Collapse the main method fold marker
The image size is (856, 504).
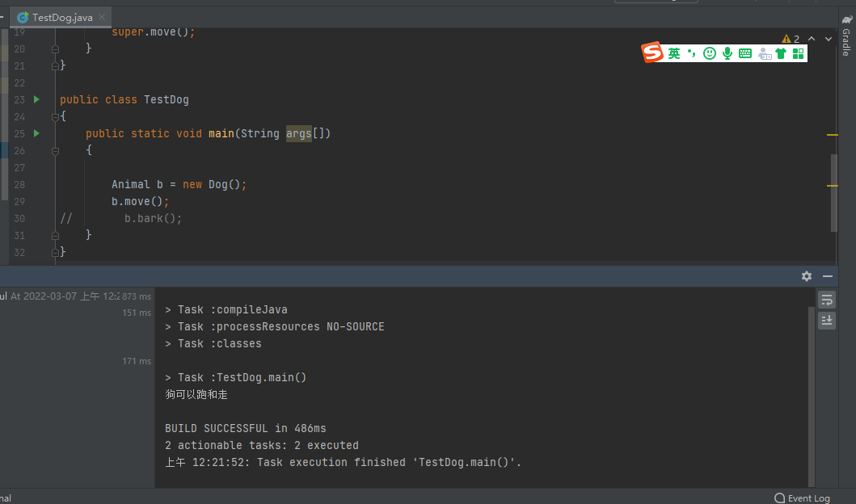coord(56,150)
